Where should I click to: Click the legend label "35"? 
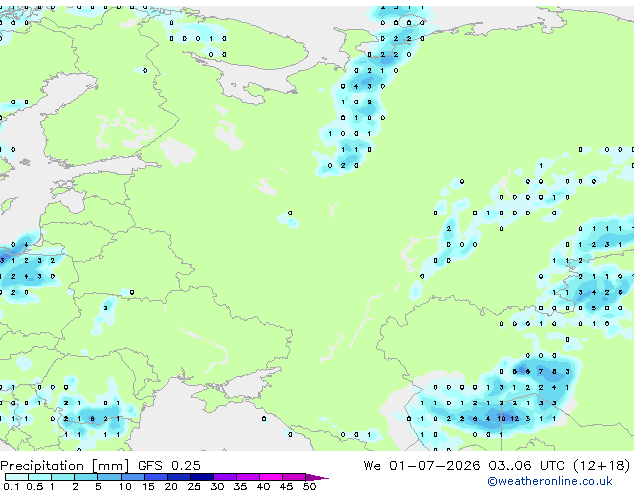[x=240, y=486]
